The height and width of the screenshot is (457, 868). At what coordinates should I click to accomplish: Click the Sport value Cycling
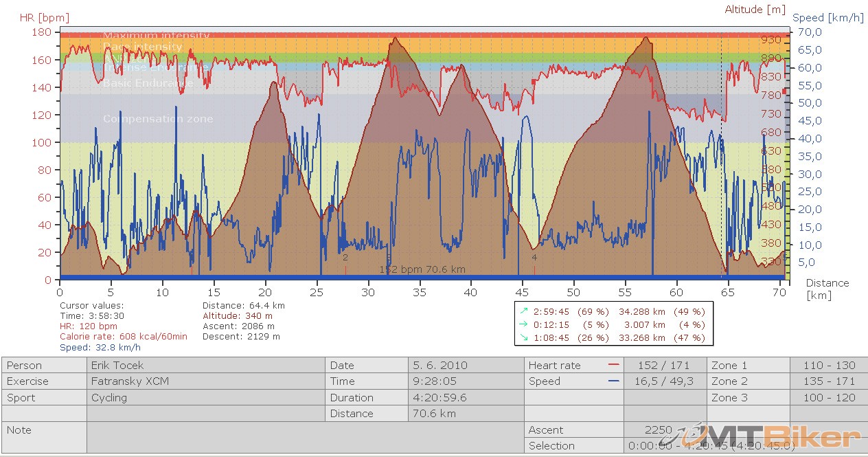pyautogui.click(x=205, y=398)
